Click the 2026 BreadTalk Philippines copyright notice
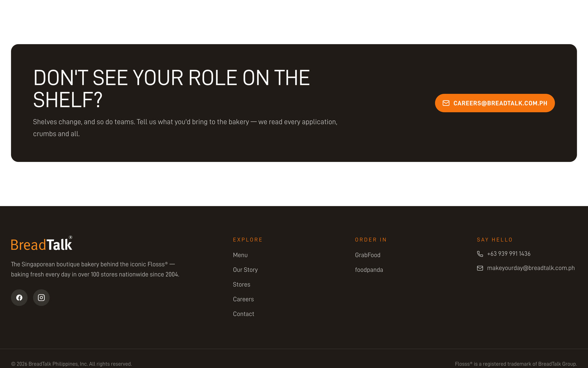 pos(71,364)
